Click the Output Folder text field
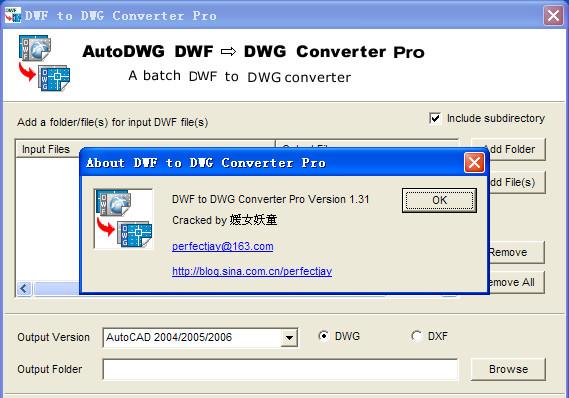The image size is (569, 398). (x=280, y=369)
